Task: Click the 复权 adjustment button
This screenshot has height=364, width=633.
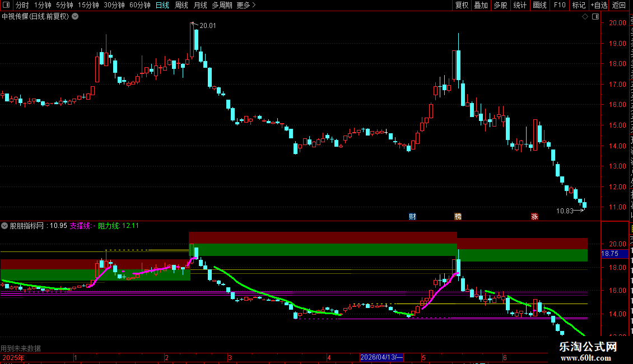Action: (462, 5)
